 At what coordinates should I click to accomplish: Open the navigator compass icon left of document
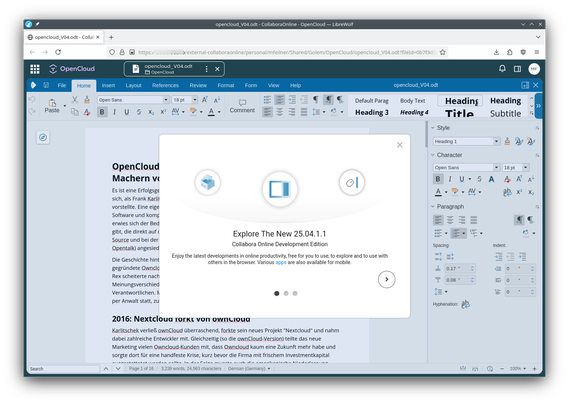point(43,137)
